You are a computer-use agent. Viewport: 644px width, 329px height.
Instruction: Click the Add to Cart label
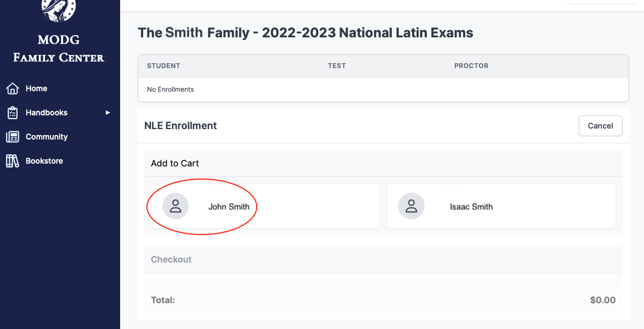175,163
